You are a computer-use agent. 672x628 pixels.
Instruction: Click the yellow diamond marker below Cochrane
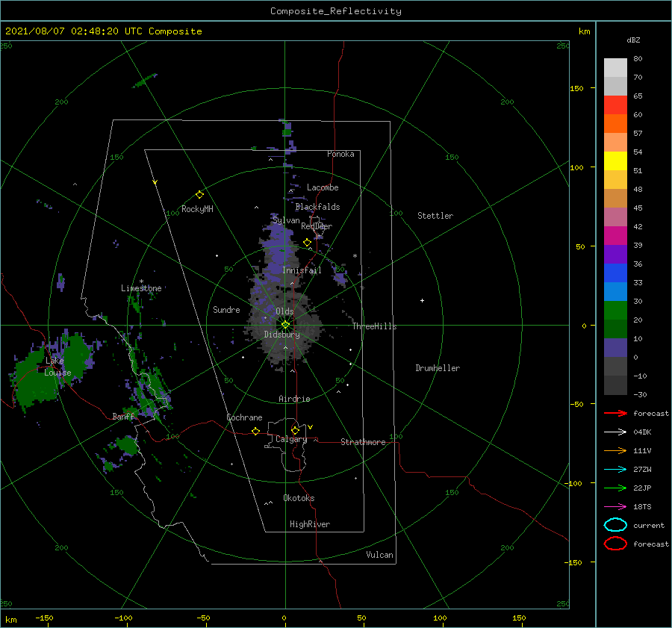256,431
